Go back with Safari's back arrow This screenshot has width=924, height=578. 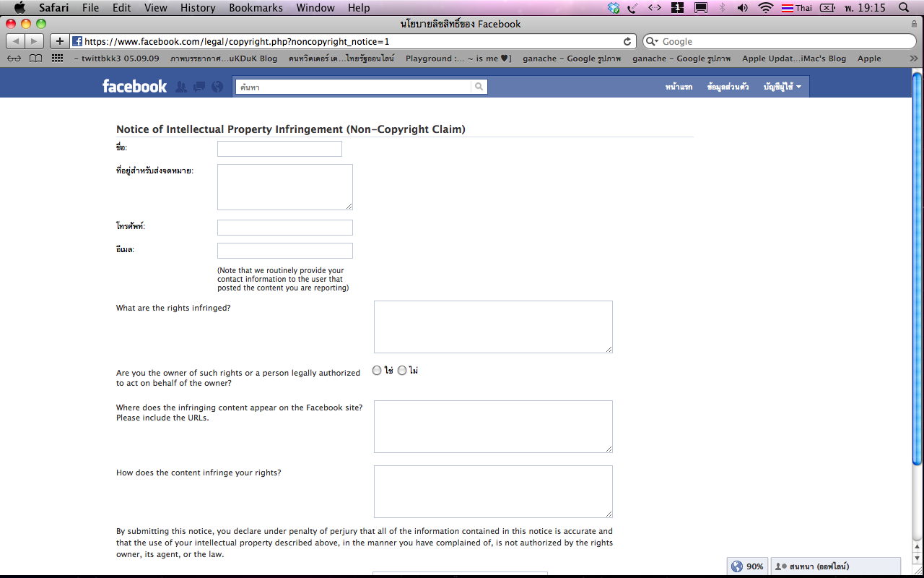click(16, 41)
